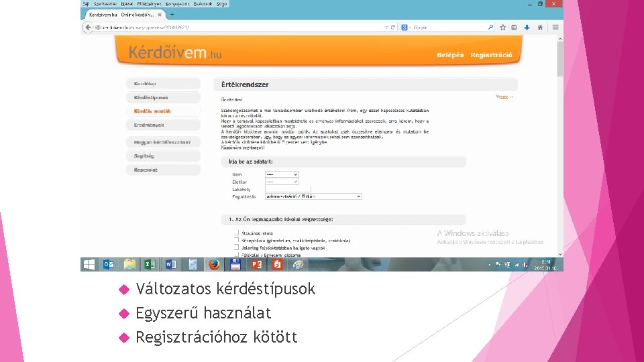The image size is (644, 362).
Task: Open the Action Center flag icon
Action: pyautogui.click(x=498, y=265)
